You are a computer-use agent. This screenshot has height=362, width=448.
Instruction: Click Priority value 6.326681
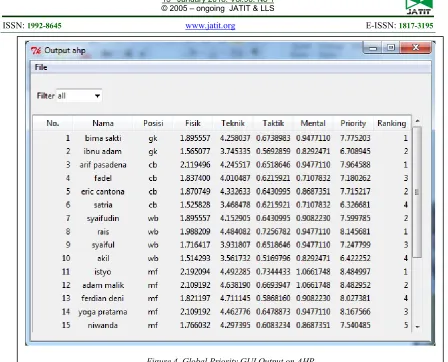tap(355, 205)
